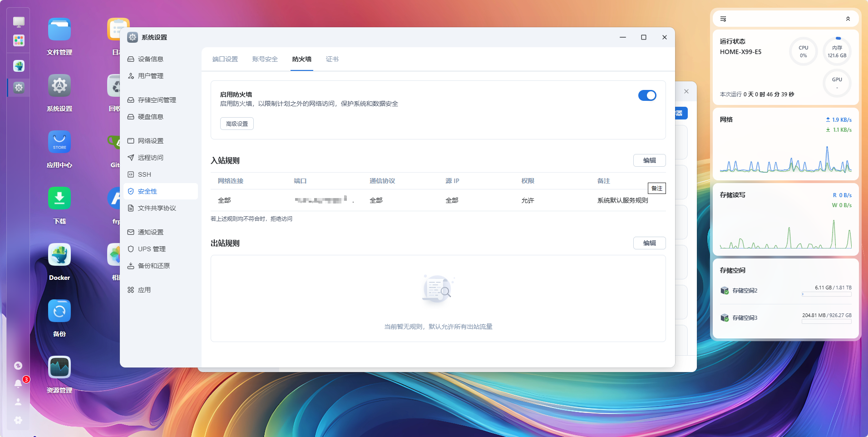Open 网络设置 in the sidebar
The width and height of the screenshot is (868, 437).
(161, 141)
